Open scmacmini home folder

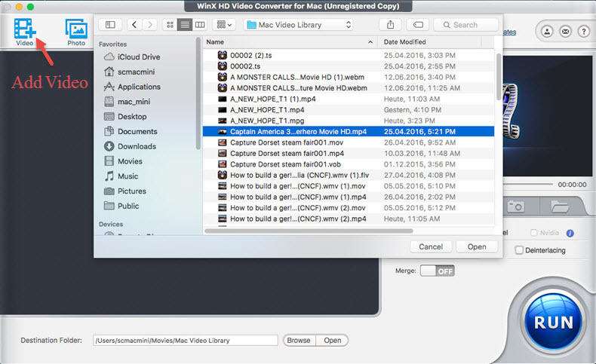(x=129, y=72)
